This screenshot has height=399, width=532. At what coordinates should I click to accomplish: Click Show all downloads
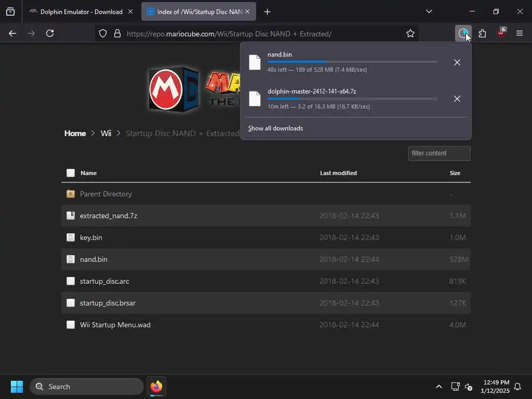275,128
